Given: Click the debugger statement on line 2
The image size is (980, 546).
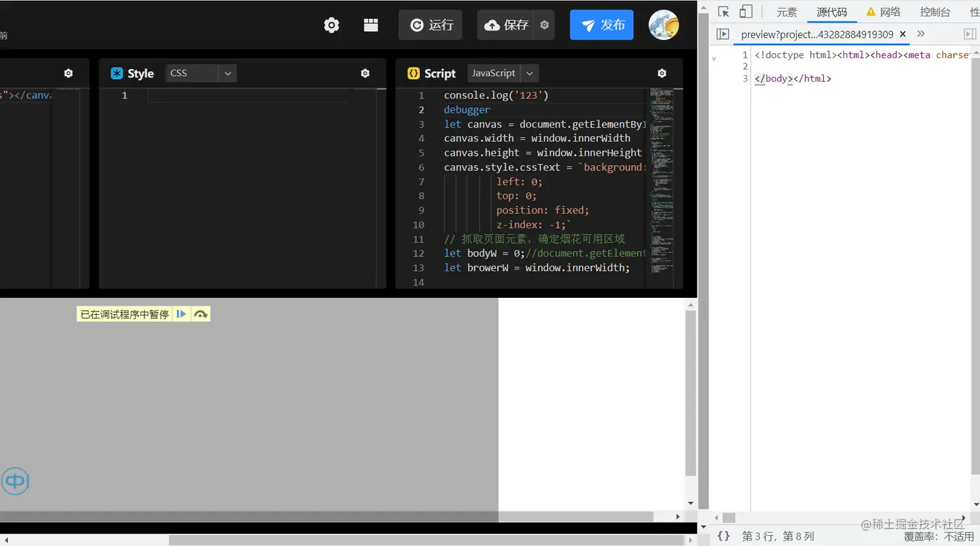Looking at the screenshot, I should click(467, 109).
